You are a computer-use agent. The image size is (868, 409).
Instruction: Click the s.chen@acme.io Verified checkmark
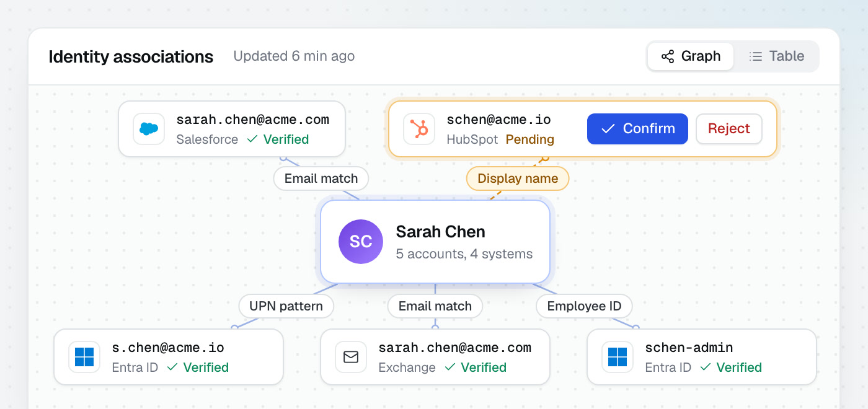[x=172, y=367]
